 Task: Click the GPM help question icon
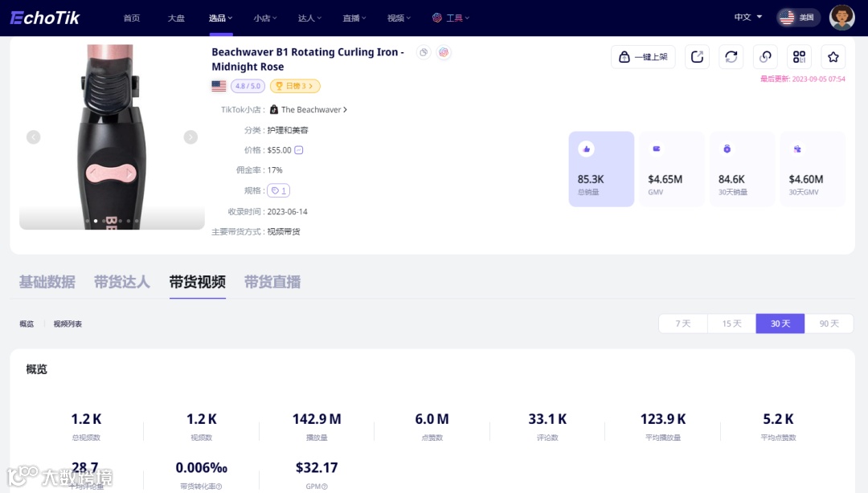click(325, 487)
